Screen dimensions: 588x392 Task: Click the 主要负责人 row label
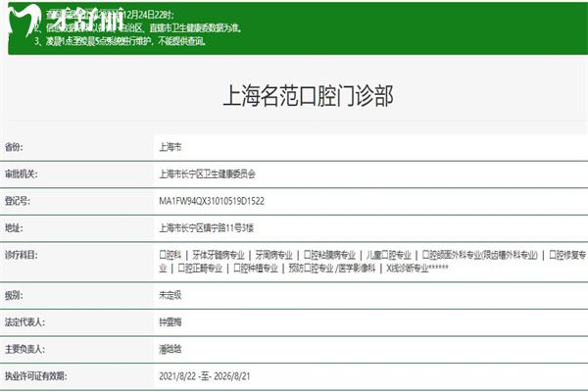24,349
